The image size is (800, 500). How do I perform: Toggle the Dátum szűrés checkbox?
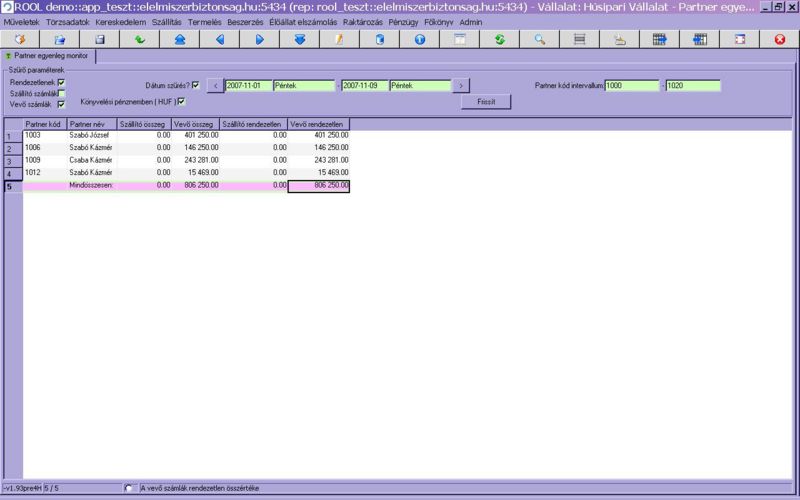point(196,85)
